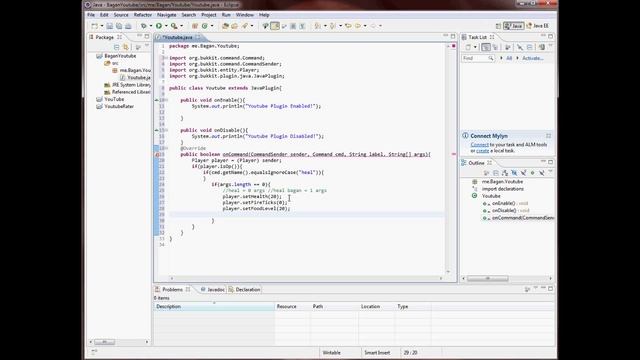Click the New Java Class icon
Screen dimensions: 640x360
[x=204, y=26]
